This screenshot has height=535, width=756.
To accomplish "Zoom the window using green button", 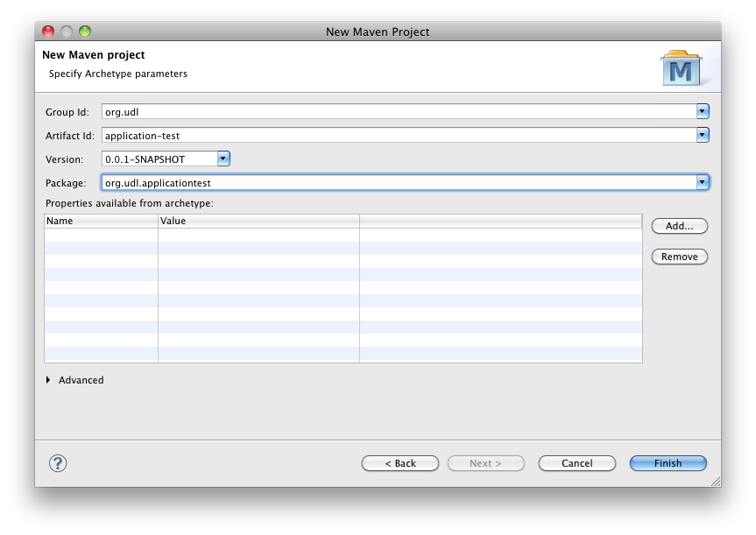I will [x=85, y=32].
